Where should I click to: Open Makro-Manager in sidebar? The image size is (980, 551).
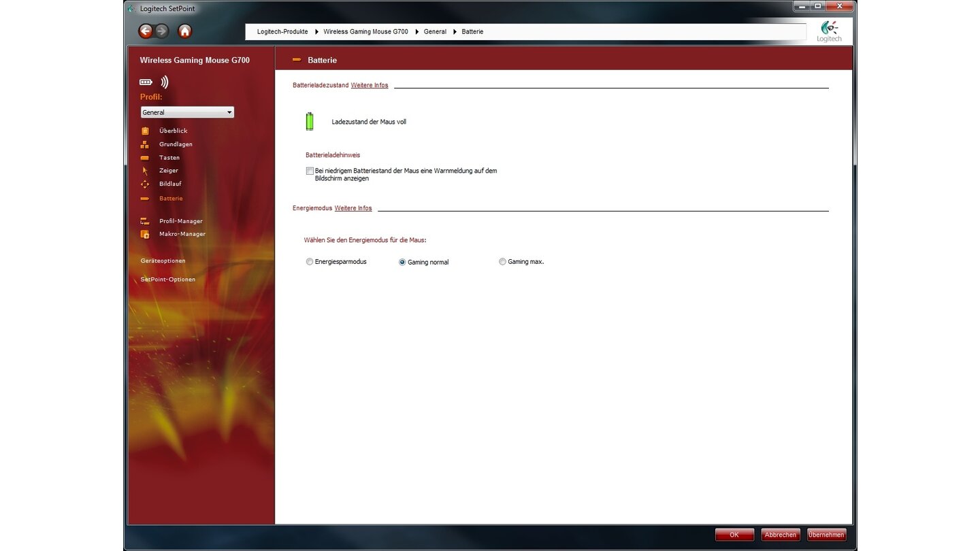pyautogui.click(x=182, y=234)
